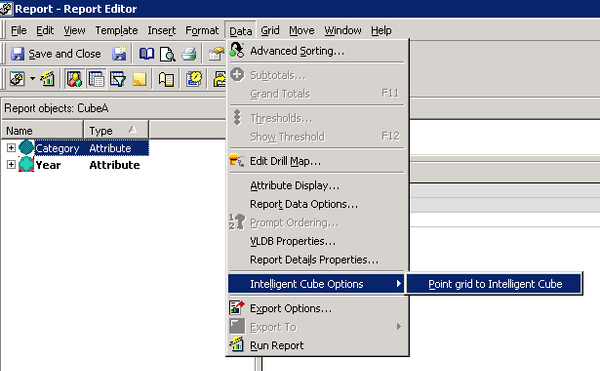Click the Design View toolbar icon
This screenshot has width=600, height=371.
point(18,79)
